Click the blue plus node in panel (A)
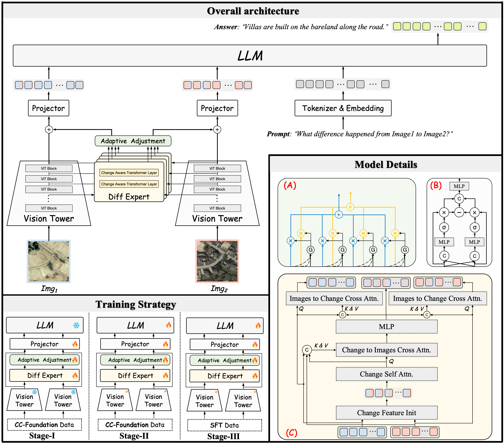Screen dimensions: 504x444 point(339,215)
